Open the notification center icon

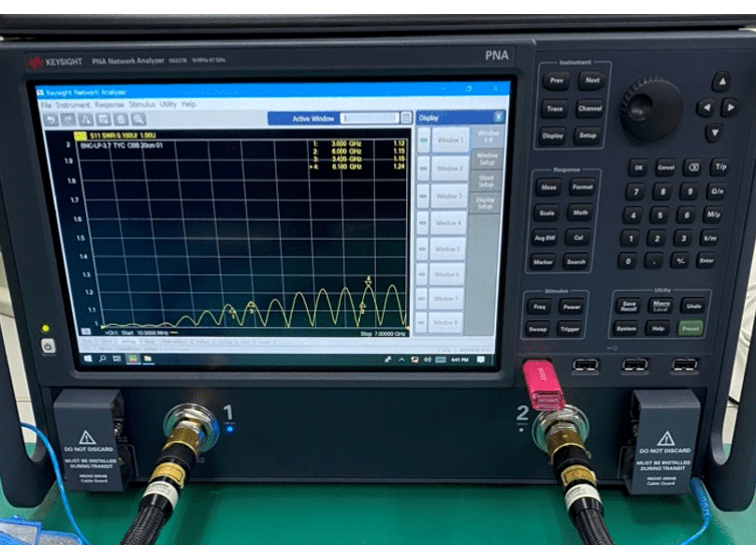coord(481,360)
